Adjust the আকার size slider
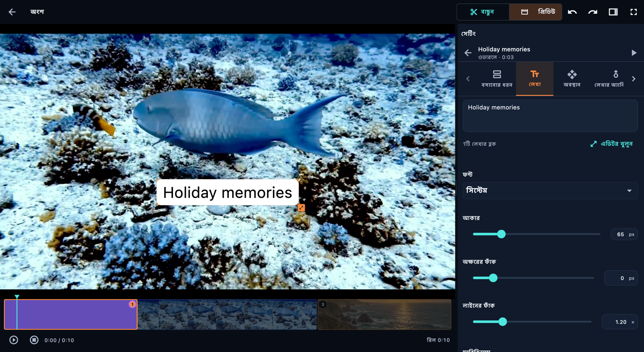 coord(536,234)
